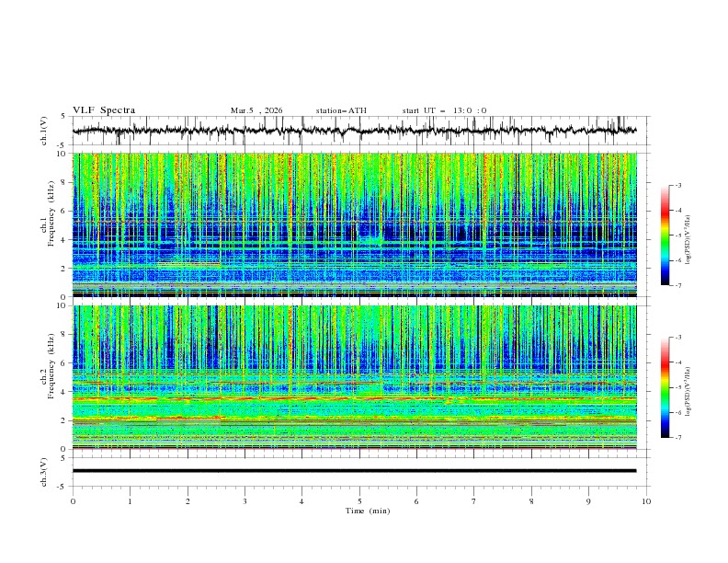Click the 'station=ATH' label
This screenshot has width=728, height=563.
341,110
